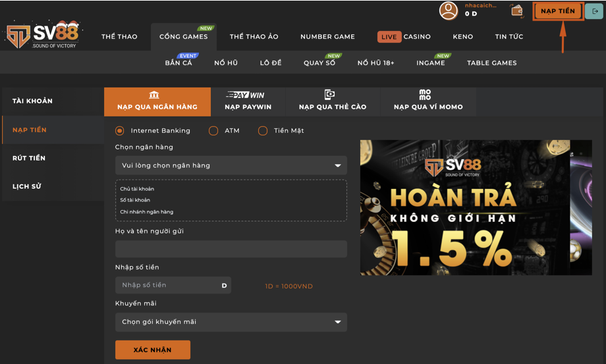
Task: Switch to Nạp Qua Ví Momo tab
Action: point(428,102)
